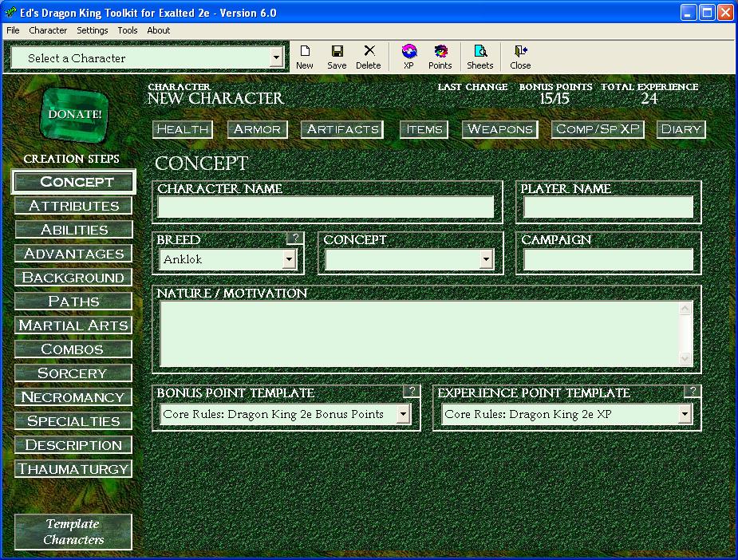Open the About menu
738x560 pixels.
pos(159,30)
